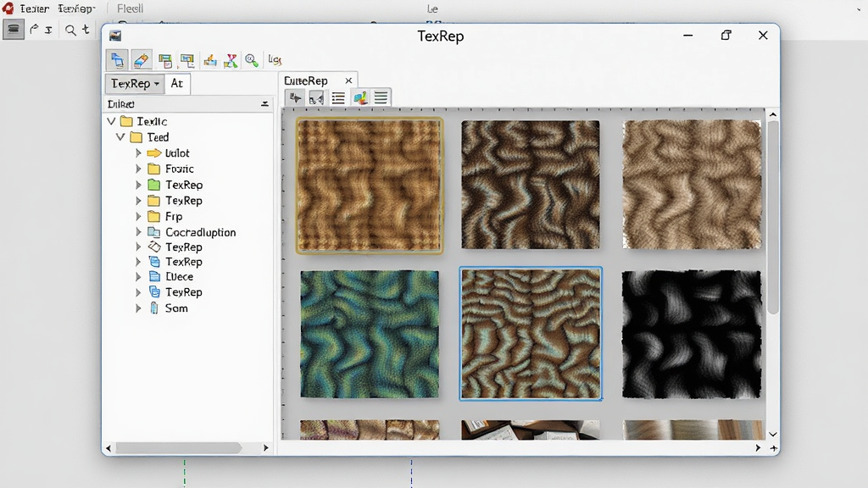Click the thumbnail grid scroll-down arrow
Viewport: 868px width, 488px height.
tap(773, 435)
